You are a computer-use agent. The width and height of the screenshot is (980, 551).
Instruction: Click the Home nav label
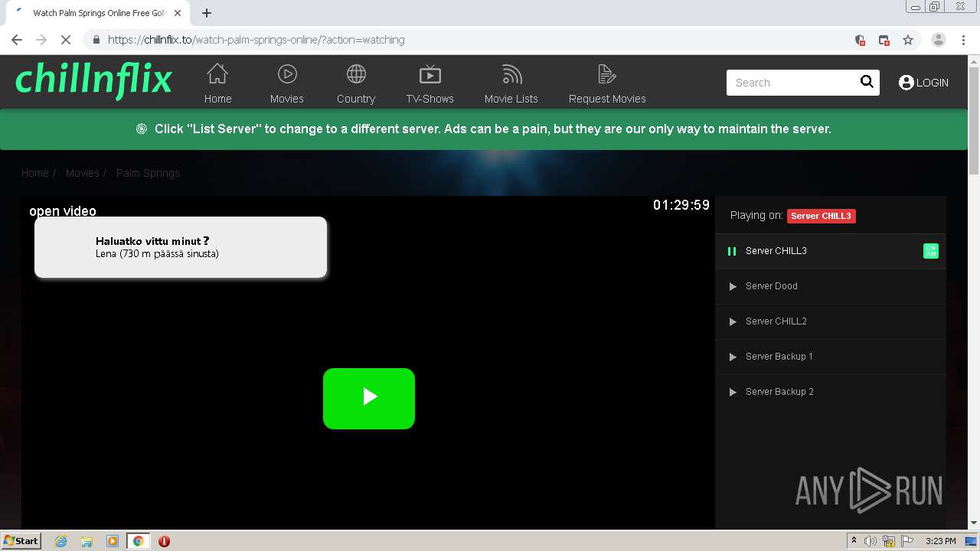pyautogui.click(x=217, y=99)
